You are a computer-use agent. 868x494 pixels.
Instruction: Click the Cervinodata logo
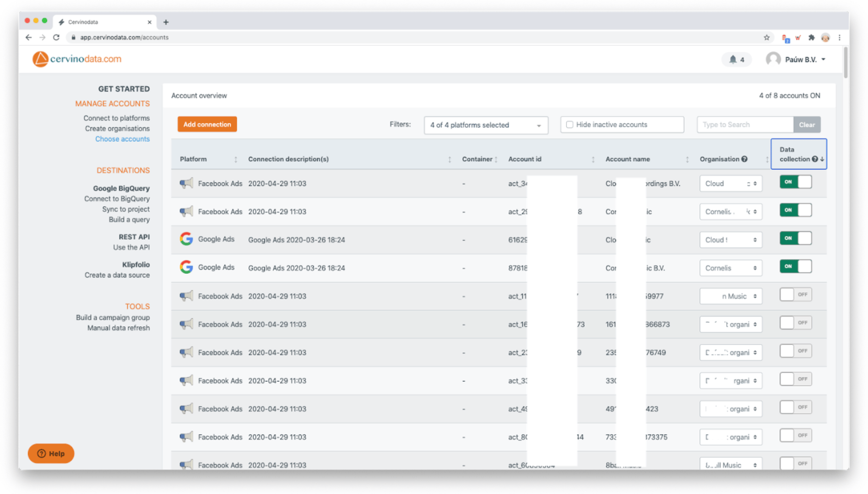coord(76,59)
